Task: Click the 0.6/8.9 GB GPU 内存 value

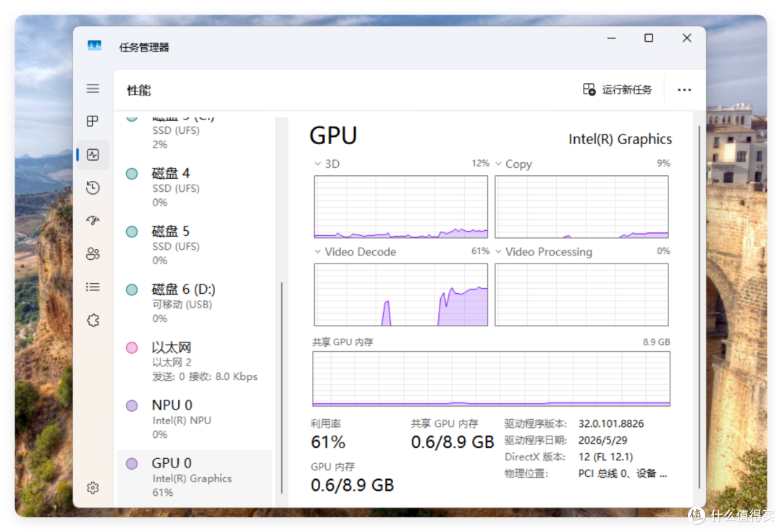Action: point(352,485)
